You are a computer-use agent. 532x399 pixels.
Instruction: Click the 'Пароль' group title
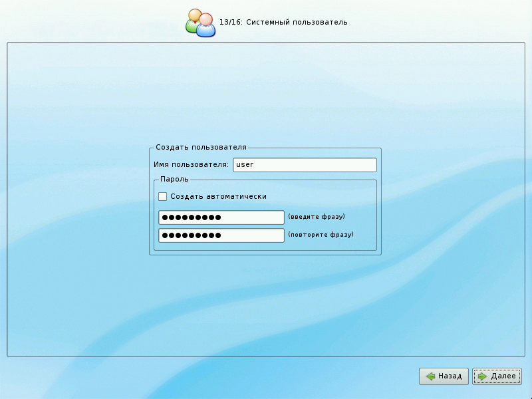174,180
